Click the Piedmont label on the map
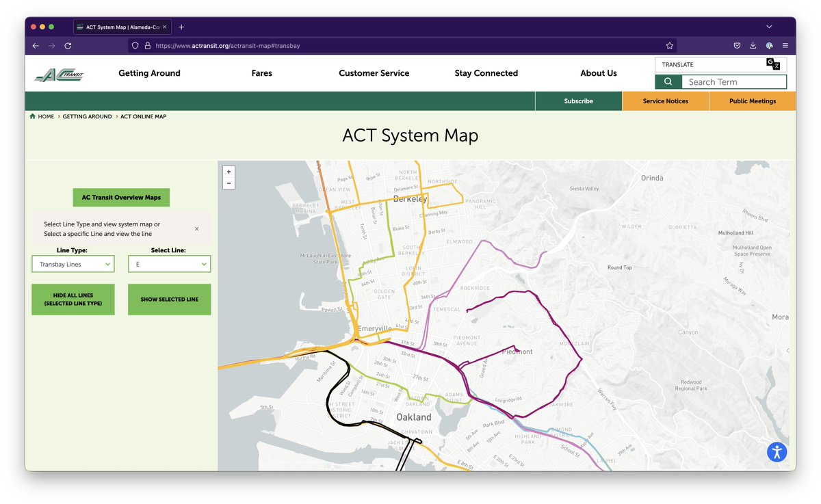This screenshot has height=504, width=821. [517, 352]
